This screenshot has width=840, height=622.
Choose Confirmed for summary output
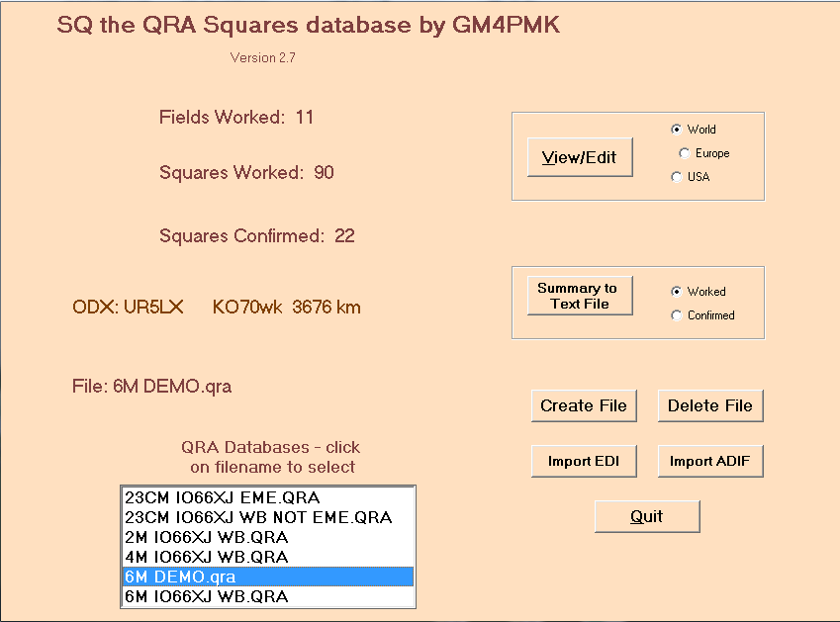coord(677,315)
